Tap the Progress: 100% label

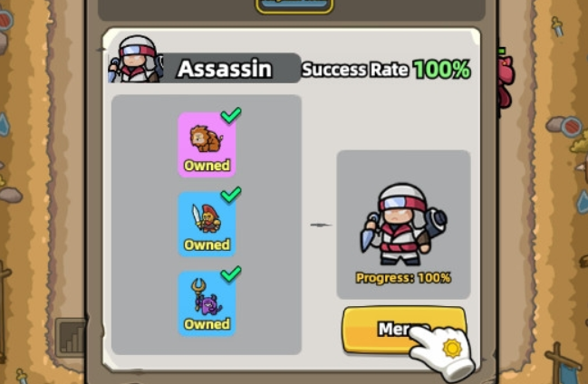[x=403, y=278]
